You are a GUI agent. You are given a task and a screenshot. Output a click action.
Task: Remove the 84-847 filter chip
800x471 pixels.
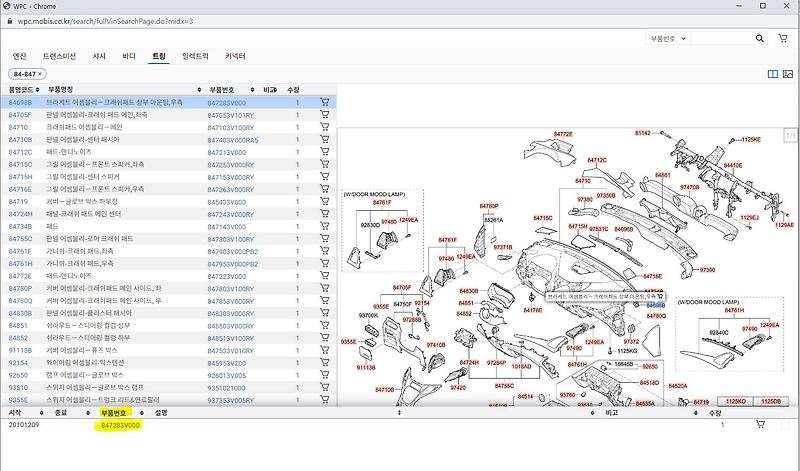point(40,74)
